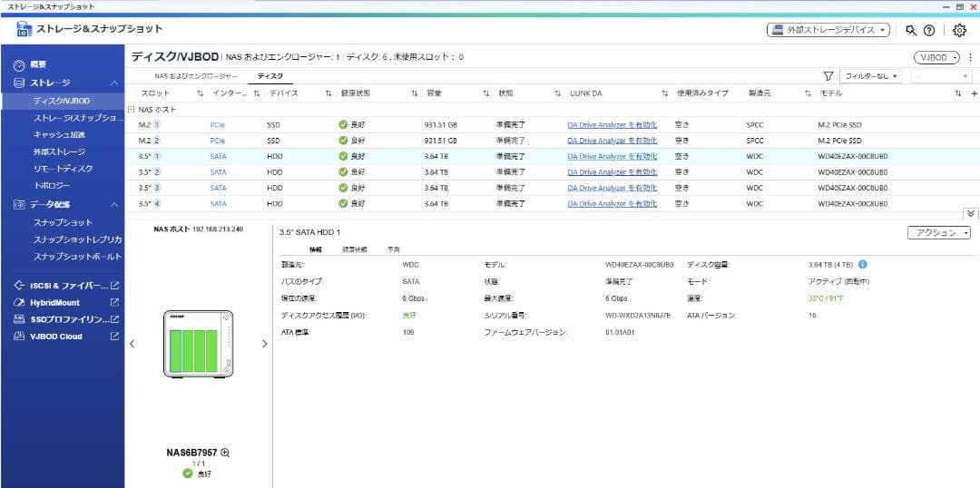Screen dimensions: 980x488
Task: Open VJBOD Cloud external link arrow
Action: [114, 337]
